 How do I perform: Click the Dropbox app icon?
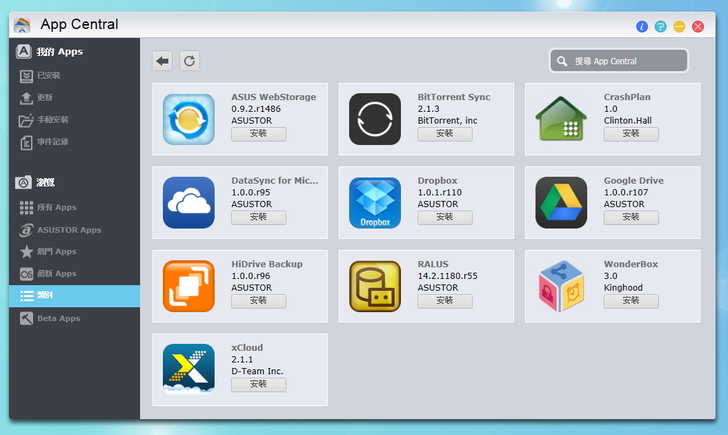pos(375,203)
